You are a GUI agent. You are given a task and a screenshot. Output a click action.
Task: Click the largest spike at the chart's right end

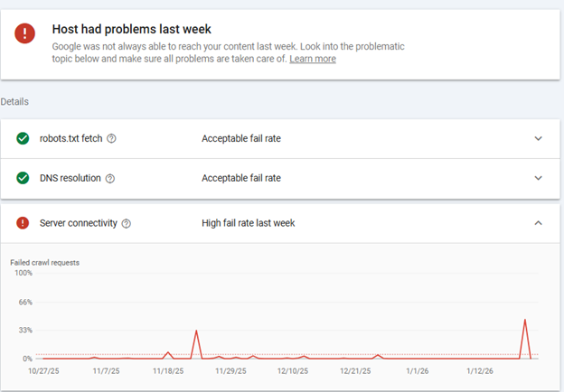tap(525, 321)
